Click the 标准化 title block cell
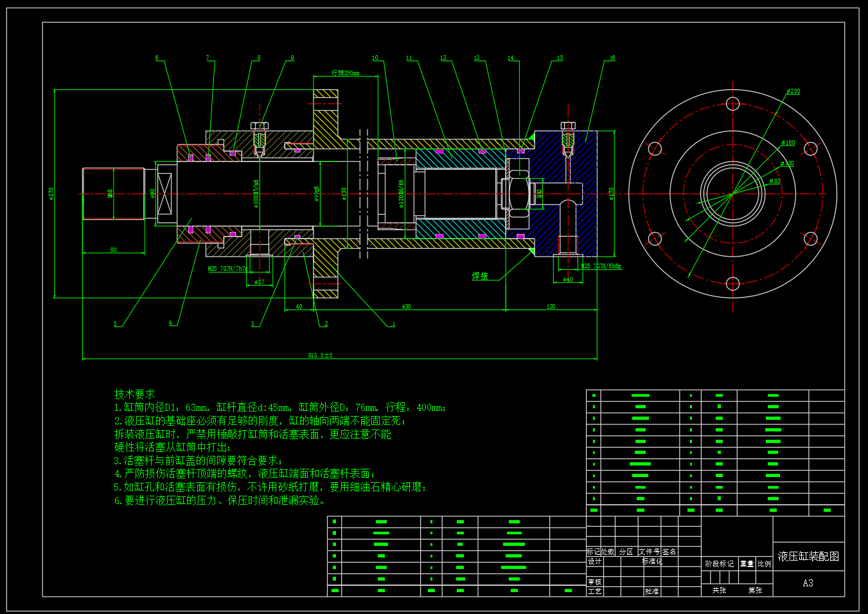This screenshot has width=868, height=614. (652, 562)
